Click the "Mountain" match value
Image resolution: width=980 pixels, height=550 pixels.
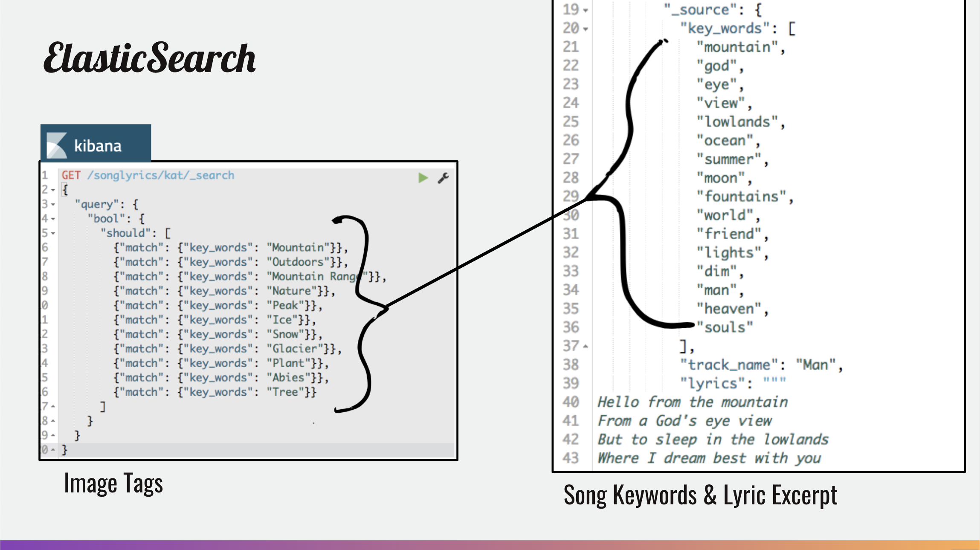pos(302,247)
